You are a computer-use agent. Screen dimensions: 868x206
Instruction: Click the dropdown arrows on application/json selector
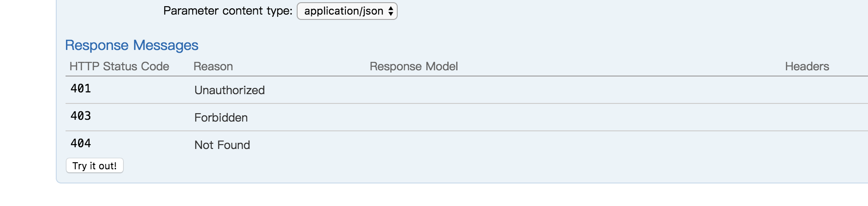click(x=391, y=11)
